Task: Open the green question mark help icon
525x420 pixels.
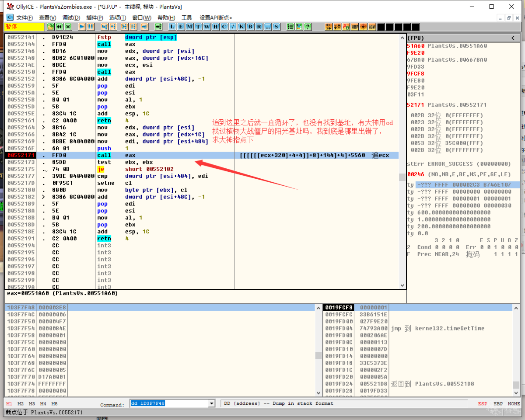Action: pos(308,27)
